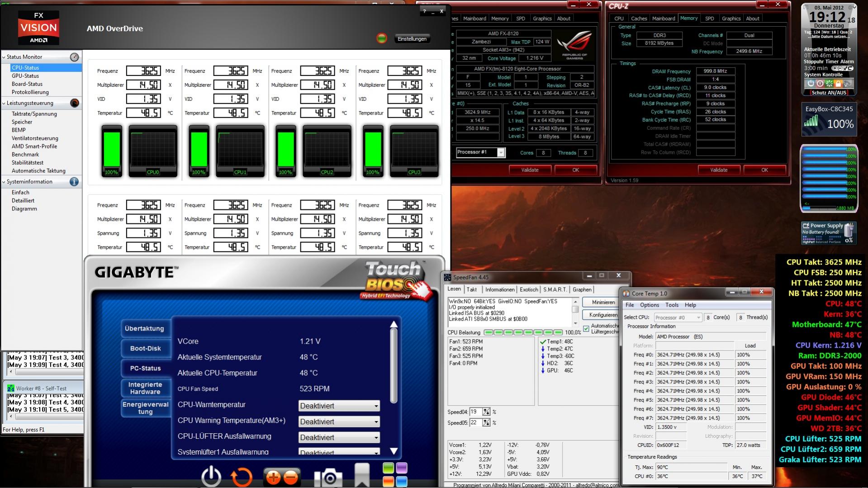Collapse the Leistungssteuerung section

[x=4, y=103]
